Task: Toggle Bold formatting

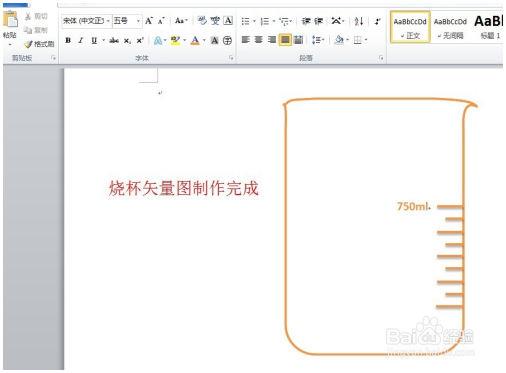Action: (x=68, y=41)
